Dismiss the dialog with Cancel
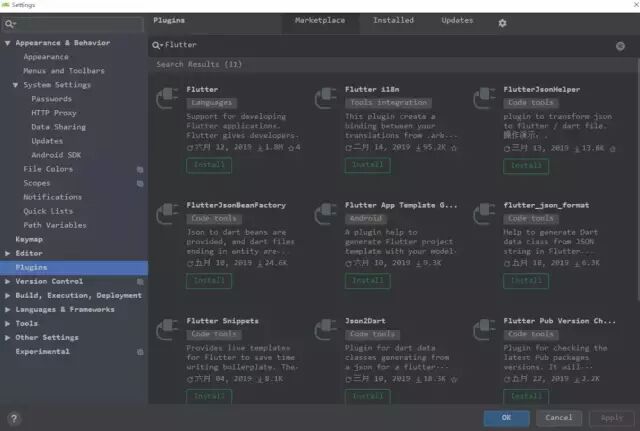Image resolution: width=640 pixels, height=431 pixels. (559, 418)
